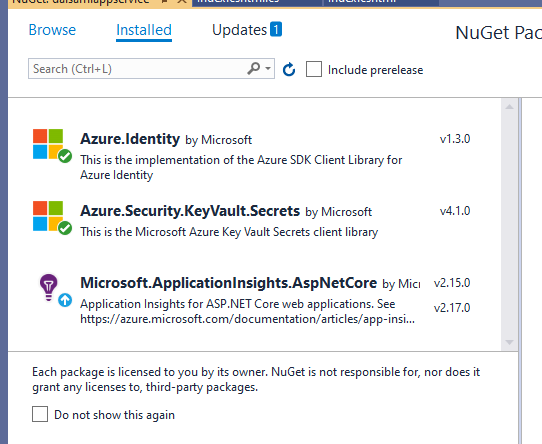542x444 pixels.
Task: Enable Include prerelease checkbox
Action: click(314, 69)
